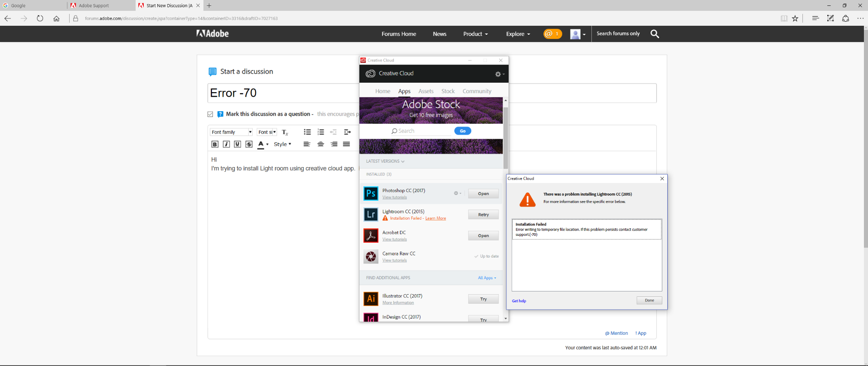Clear text formatting with the Tx icon

(x=285, y=132)
